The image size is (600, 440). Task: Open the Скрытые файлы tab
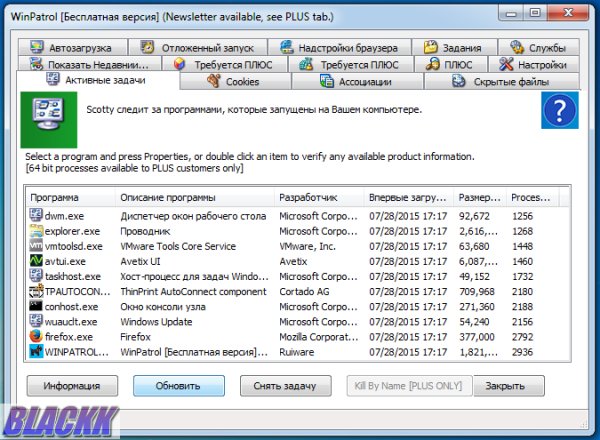coord(502,81)
